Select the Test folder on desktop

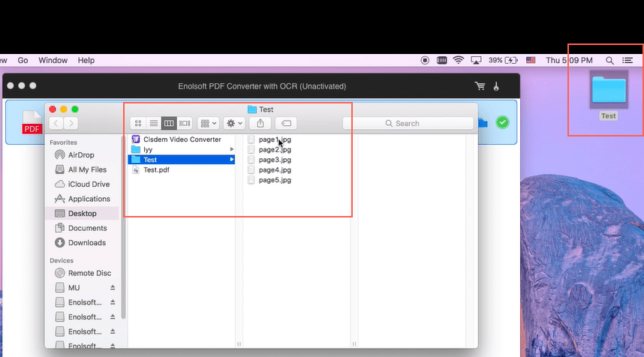609,95
